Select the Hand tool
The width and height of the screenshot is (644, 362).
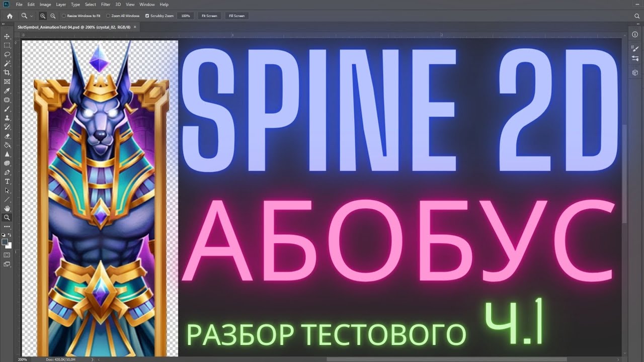[x=7, y=209]
